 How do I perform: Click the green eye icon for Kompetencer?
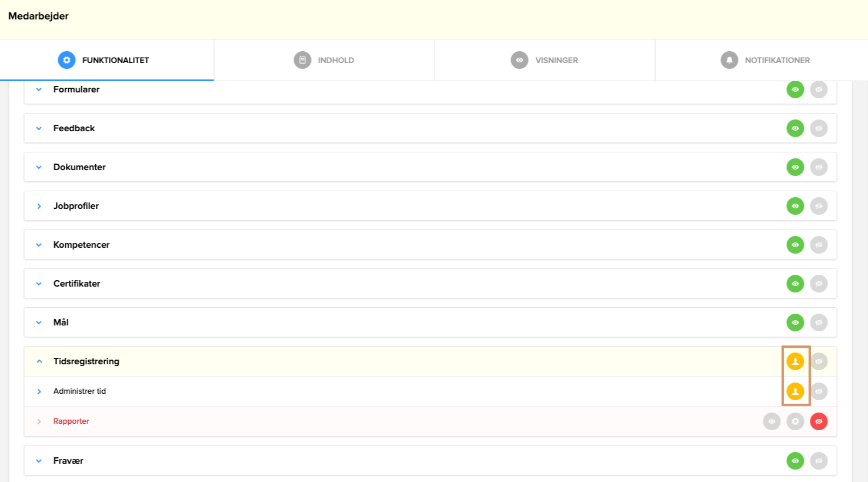tap(795, 245)
